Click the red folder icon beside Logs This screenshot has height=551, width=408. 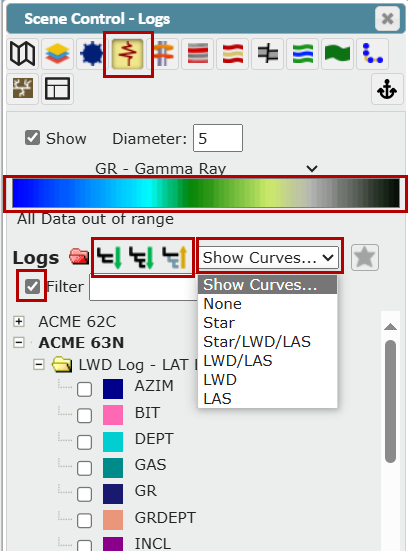pyautogui.click(x=79, y=257)
